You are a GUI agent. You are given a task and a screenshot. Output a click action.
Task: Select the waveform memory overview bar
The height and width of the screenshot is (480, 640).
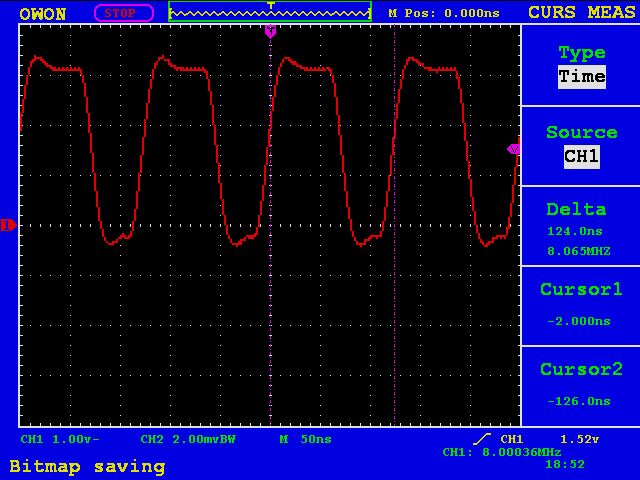(x=270, y=12)
